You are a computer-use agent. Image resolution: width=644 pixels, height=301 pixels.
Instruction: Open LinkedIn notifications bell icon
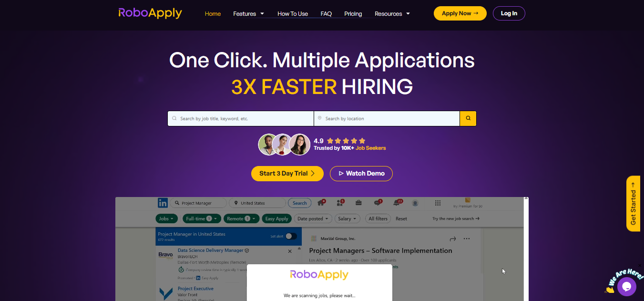[397, 203]
